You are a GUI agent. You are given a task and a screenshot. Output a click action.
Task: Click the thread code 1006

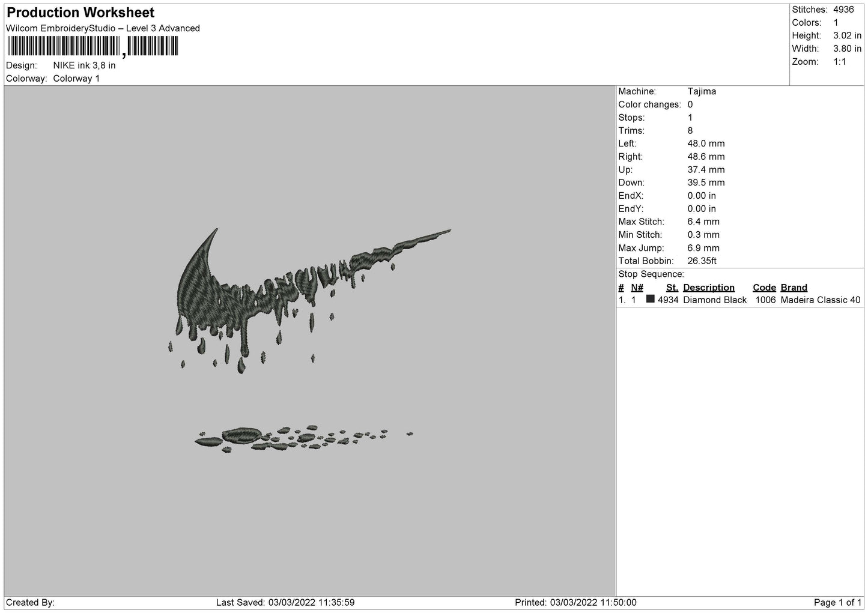[x=765, y=300]
